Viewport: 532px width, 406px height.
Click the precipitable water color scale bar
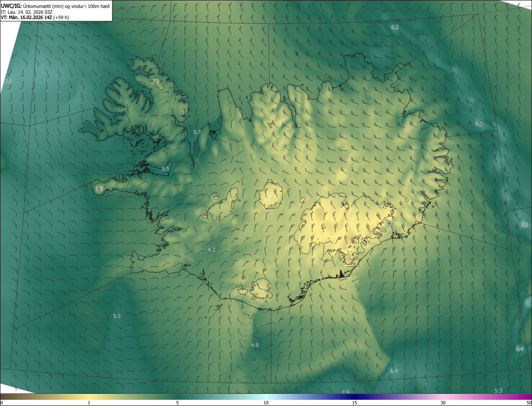[x=266, y=397]
